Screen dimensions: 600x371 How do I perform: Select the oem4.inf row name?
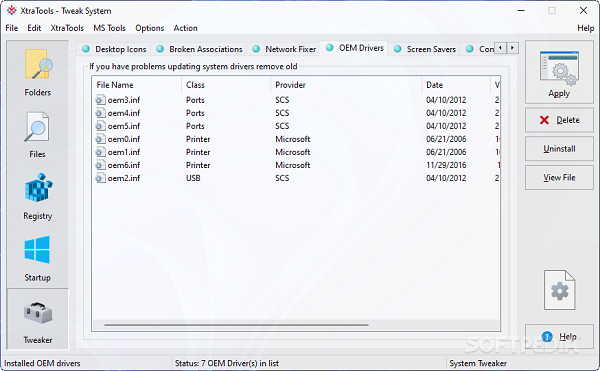tap(124, 113)
